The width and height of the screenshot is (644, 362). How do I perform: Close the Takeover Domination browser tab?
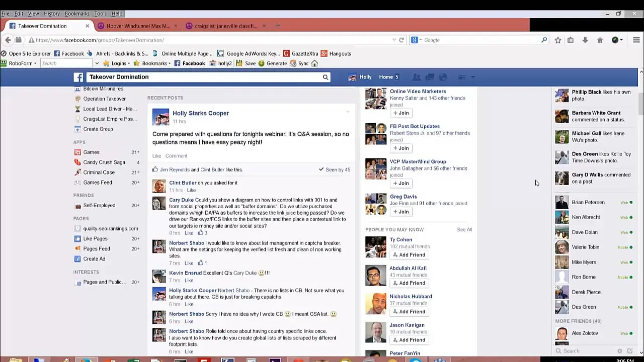pyautogui.click(x=87, y=26)
